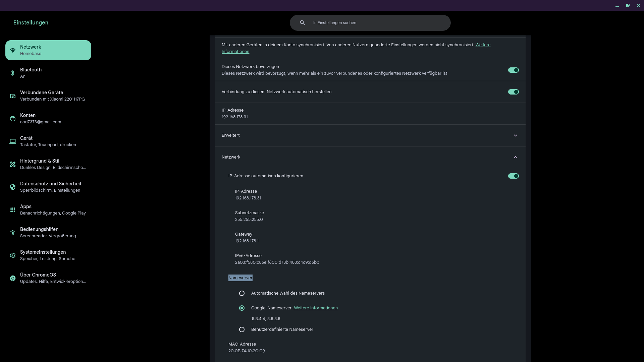Choose Benutzerdefinierte Nameserver radio button
Viewport: 644px width, 362px height.
click(242, 329)
